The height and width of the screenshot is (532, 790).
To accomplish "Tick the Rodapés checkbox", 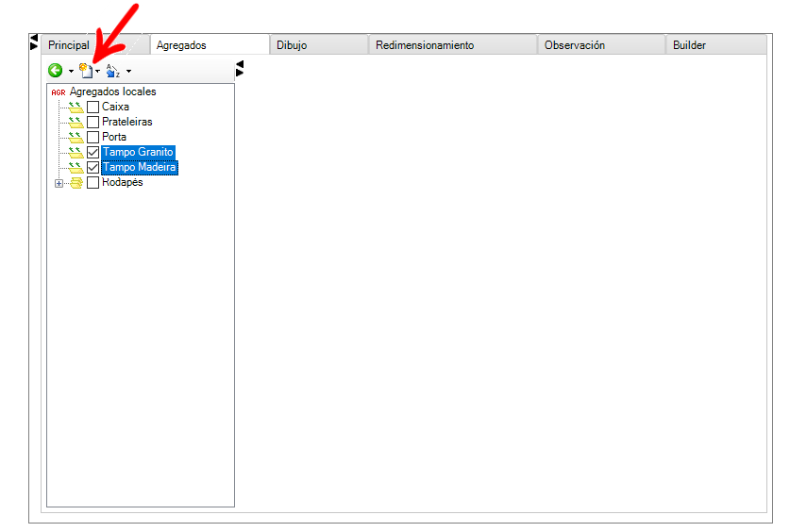I will [92, 182].
